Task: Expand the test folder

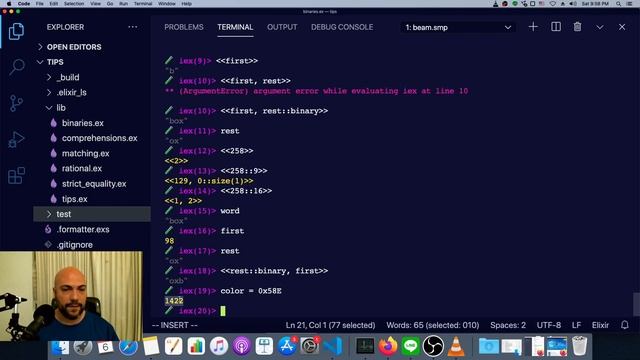Action: click(x=64, y=214)
